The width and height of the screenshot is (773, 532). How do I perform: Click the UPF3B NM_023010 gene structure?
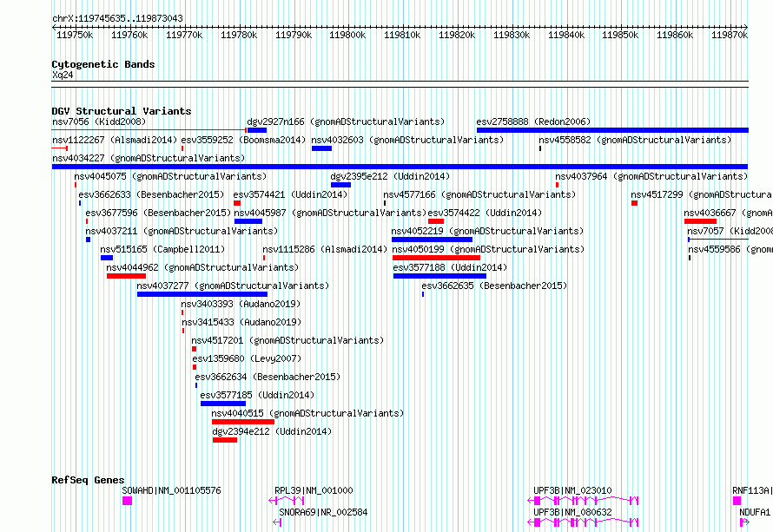[x=583, y=501]
